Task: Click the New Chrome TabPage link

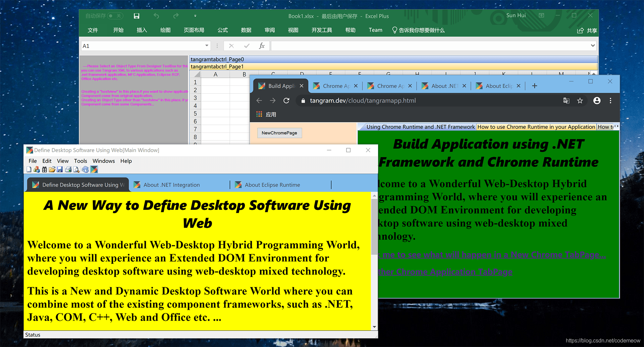Action: 492,255
